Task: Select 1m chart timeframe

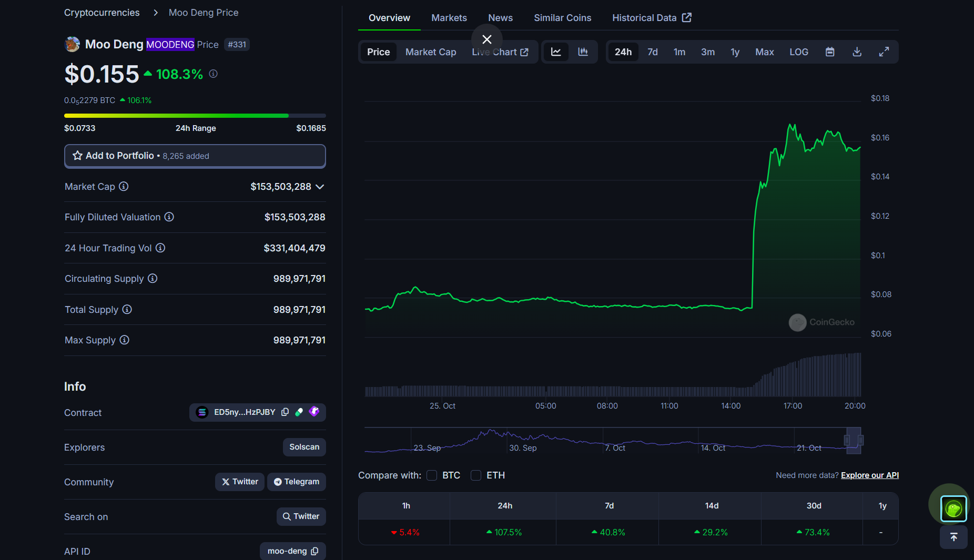Action: [x=679, y=52]
